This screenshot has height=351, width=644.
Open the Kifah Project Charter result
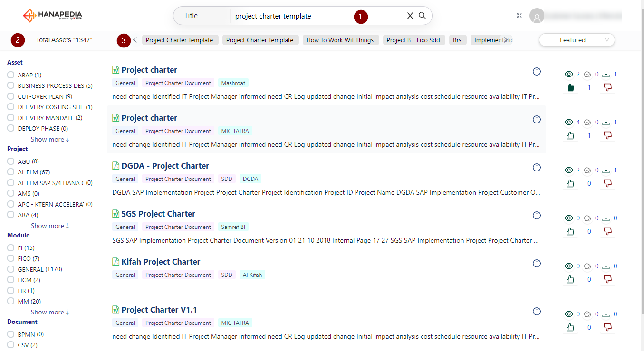[161, 262]
